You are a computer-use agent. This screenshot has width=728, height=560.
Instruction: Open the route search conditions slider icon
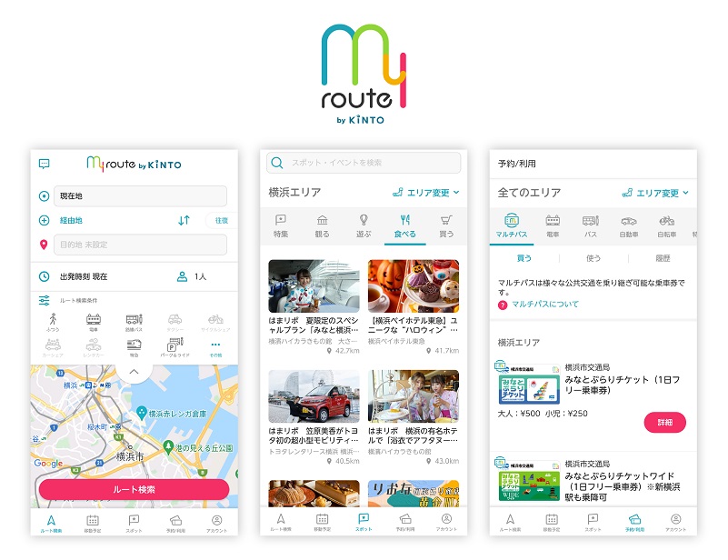pyautogui.click(x=45, y=300)
